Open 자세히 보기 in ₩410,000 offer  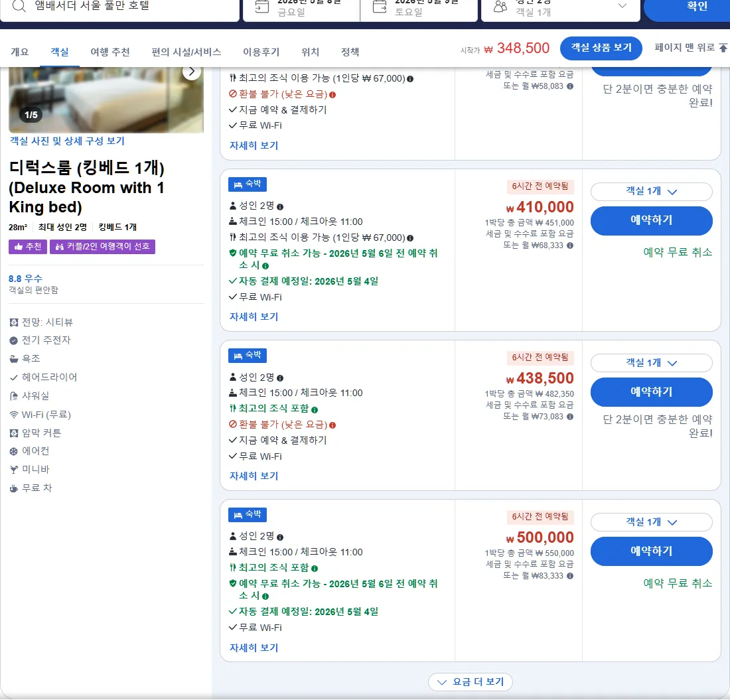254,316
